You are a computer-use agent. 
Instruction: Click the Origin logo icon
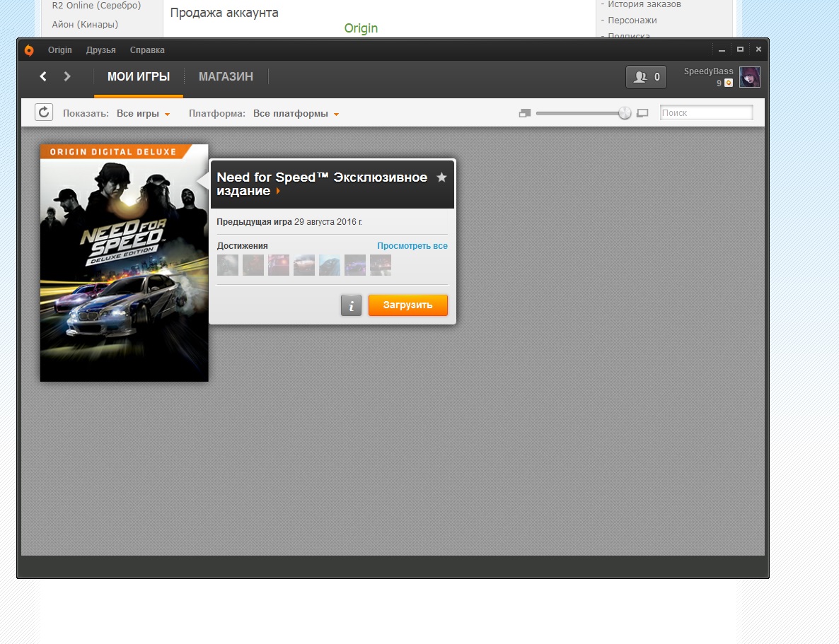[29, 49]
